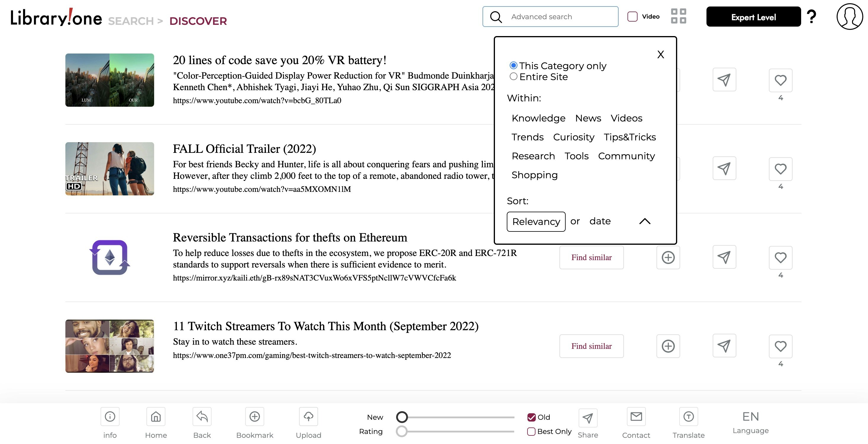Viewport: 868px width, 444px height.
Task: Add Ethereum article with plus icon
Action: coord(668,257)
